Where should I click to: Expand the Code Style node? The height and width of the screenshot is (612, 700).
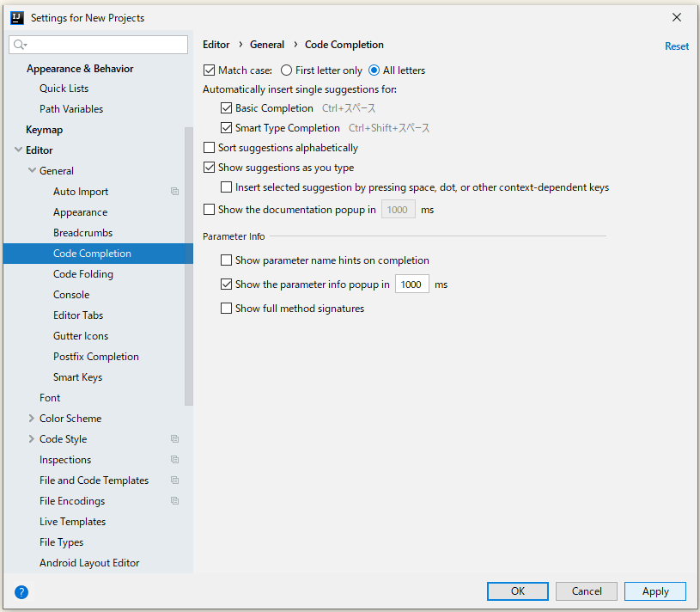pos(31,438)
